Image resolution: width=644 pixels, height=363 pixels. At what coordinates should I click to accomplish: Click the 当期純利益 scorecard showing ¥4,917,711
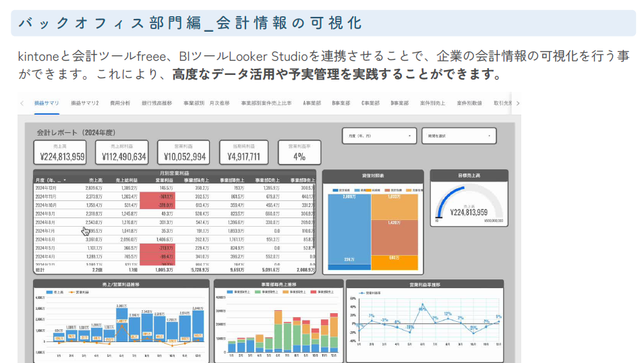coord(240,153)
